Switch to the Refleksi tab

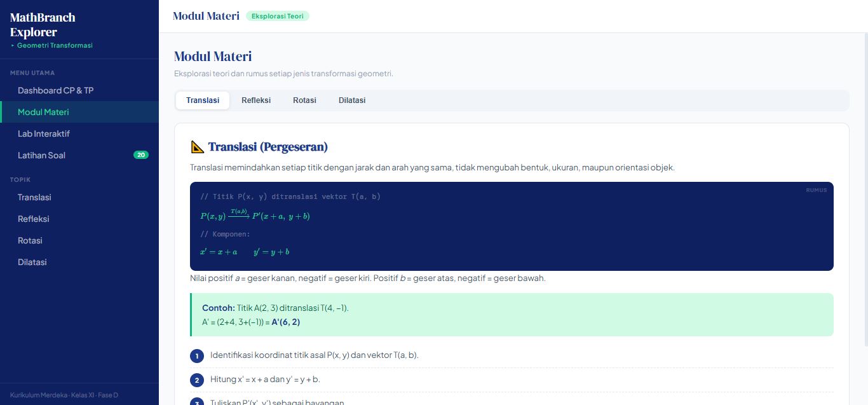click(256, 100)
